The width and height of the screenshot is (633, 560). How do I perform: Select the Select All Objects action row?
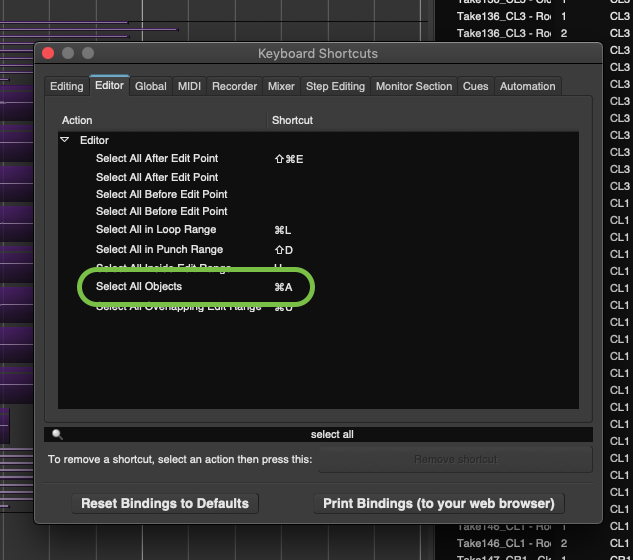click(x=139, y=287)
